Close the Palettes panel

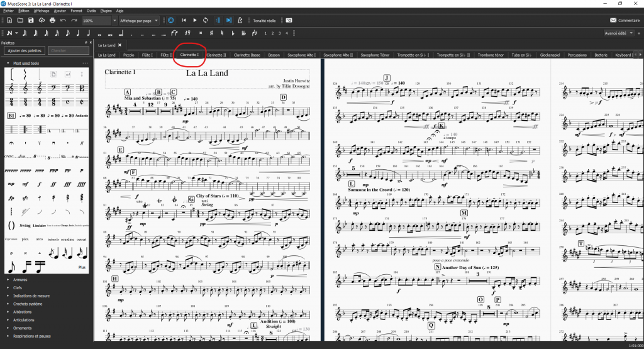90,43
